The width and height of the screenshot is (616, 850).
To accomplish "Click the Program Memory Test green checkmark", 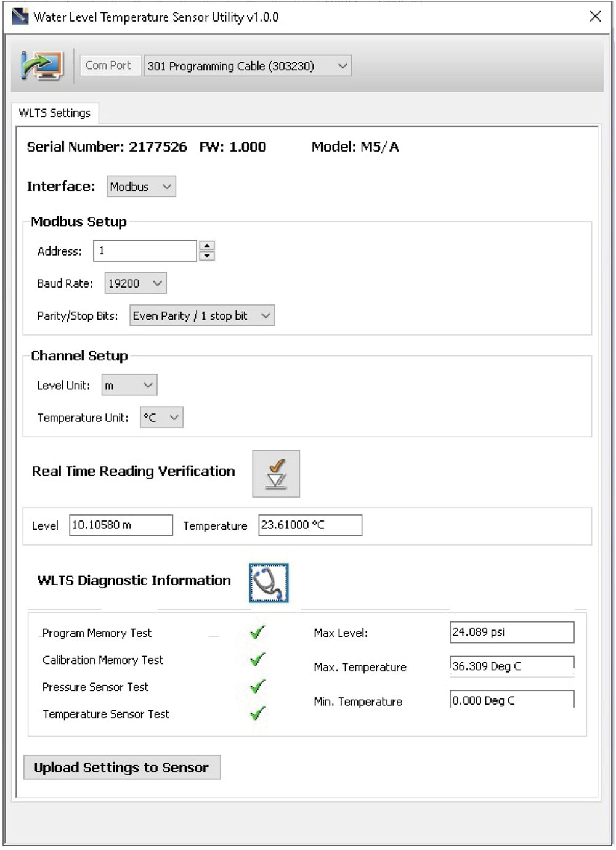I will coord(256,632).
